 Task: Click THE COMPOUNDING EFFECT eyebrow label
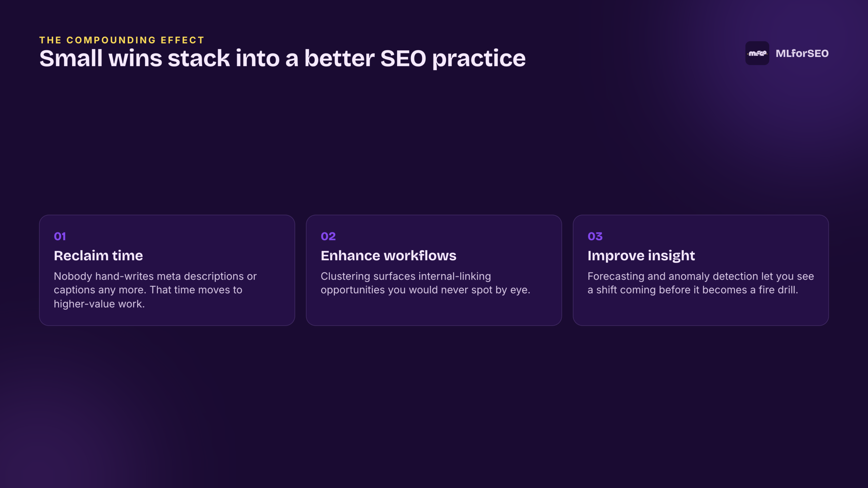(x=122, y=40)
